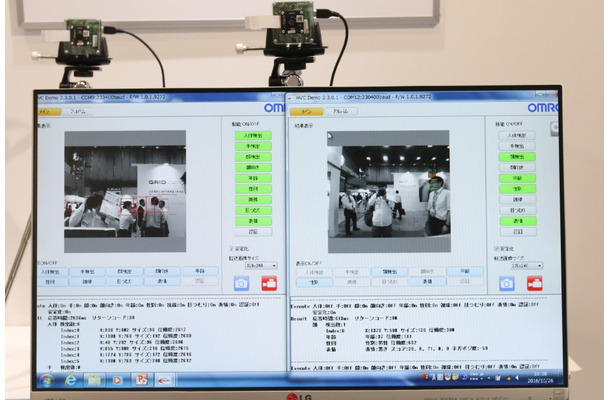Toggle 安定化 (stabilization) checkbox in COM9 window
The image size is (610, 400).
click(x=231, y=248)
